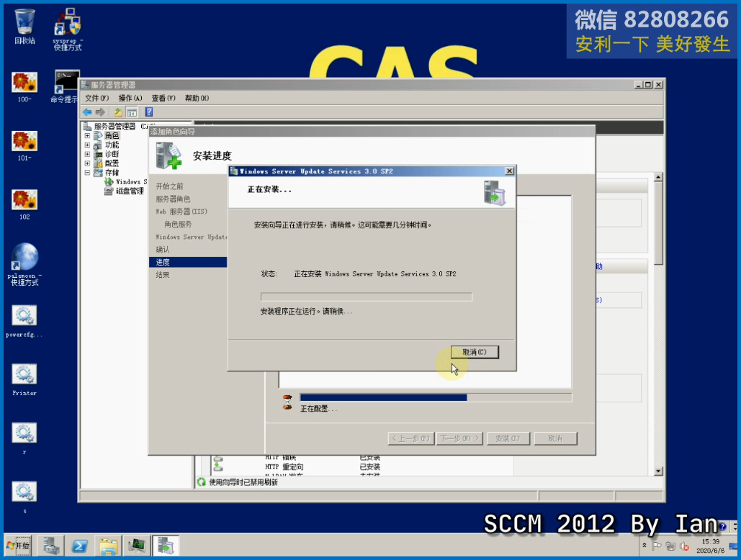Open the 操作(A) menu
The image size is (741, 560).
[130, 98]
